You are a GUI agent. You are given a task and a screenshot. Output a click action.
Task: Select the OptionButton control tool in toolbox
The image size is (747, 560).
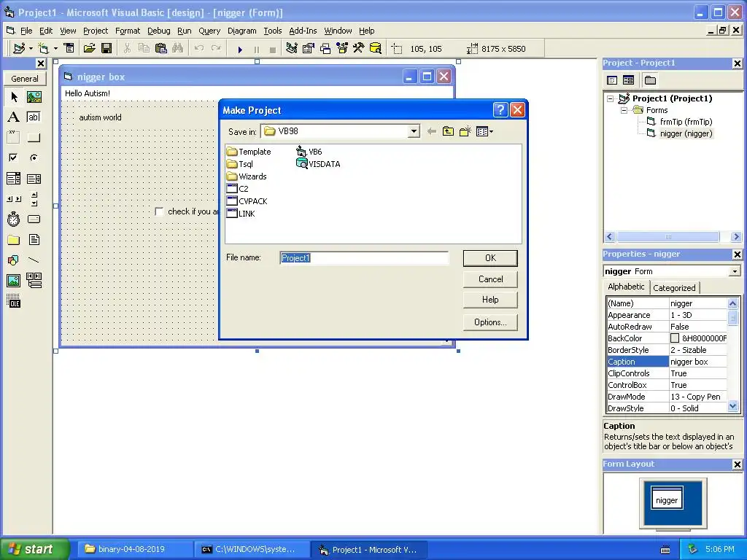tap(34, 157)
